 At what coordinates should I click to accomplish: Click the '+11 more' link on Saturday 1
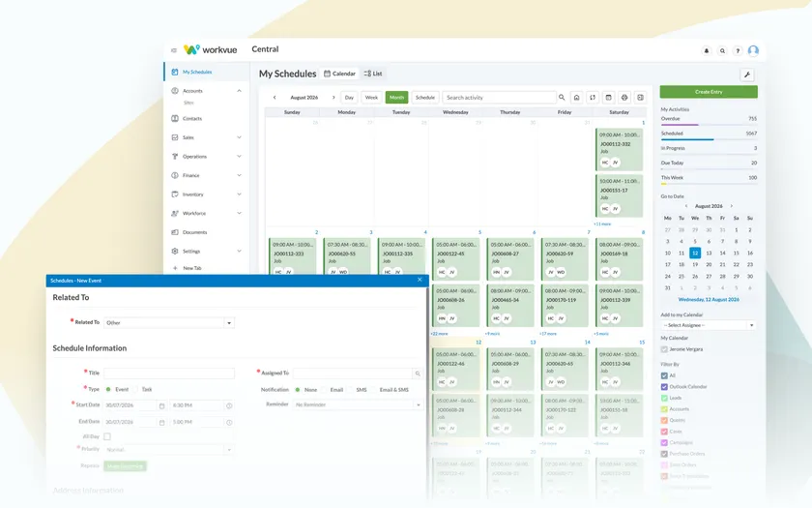[602, 224]
